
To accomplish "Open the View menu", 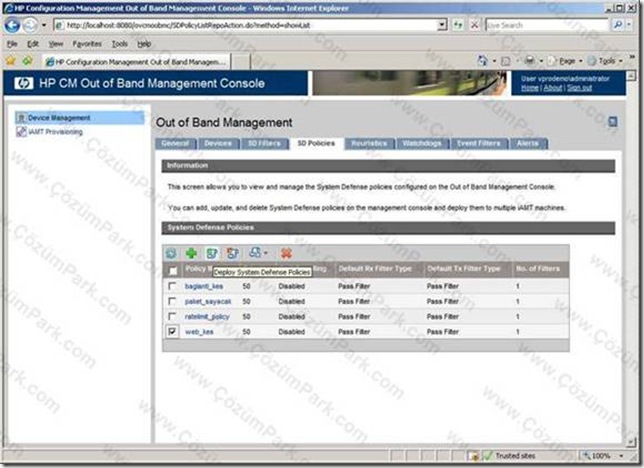I will coord(56,44).
